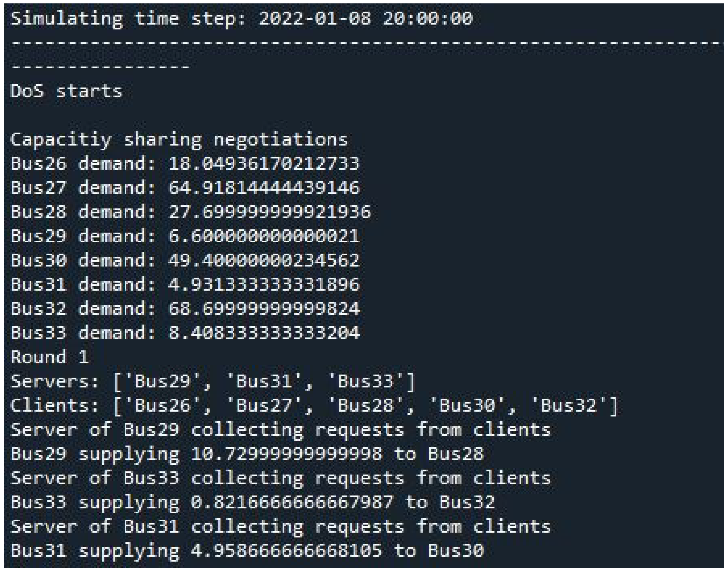Viewport: 728px width, 572px height.
Task: Click the Bus32 demand line
Action: pyautogui.click(x=185, y=308)
